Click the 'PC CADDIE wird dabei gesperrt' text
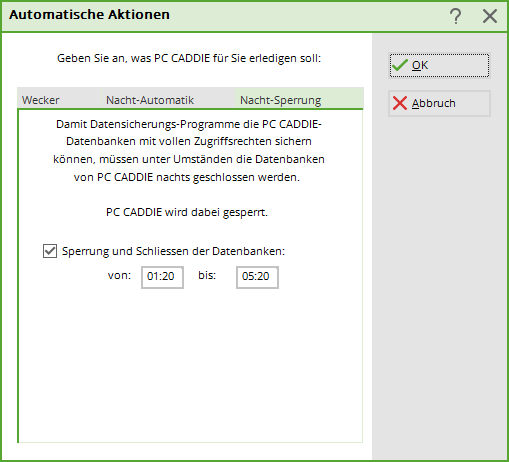The width and height of the screenshot is (509, 462). [187, 212]
